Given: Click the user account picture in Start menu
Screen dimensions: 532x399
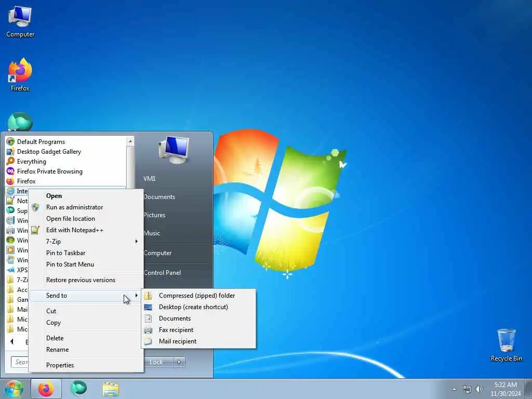Looking at the screenshot, I should 174,150.
